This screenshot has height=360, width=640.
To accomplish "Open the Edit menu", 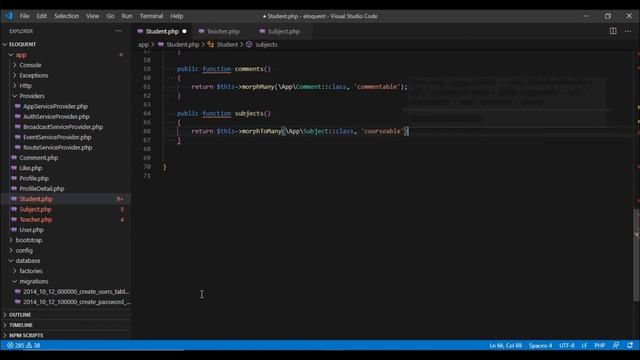I will [42, 16].
